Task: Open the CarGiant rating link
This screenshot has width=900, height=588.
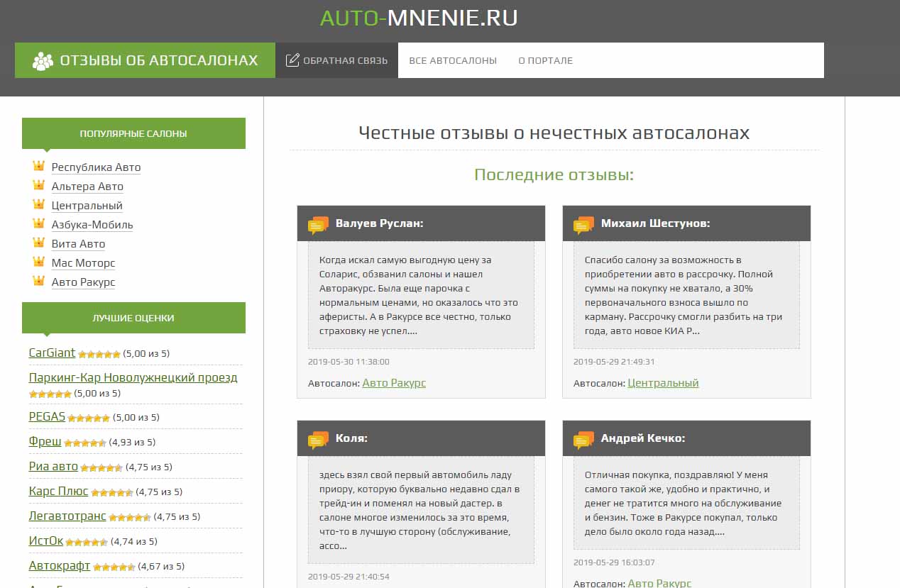Action: 52,353
